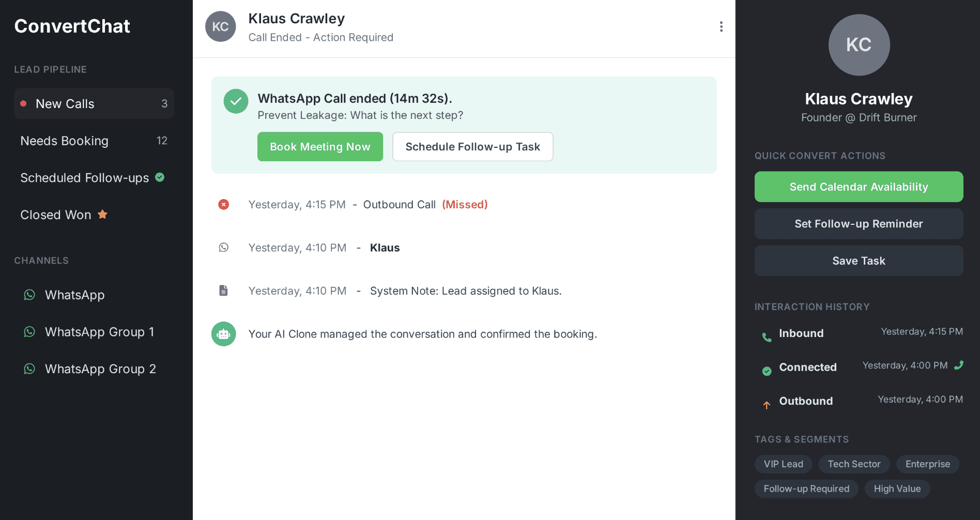The width and height of the screenshot is (980, 520).
Task: Click Send Calendar Availability
Action: 859,187
